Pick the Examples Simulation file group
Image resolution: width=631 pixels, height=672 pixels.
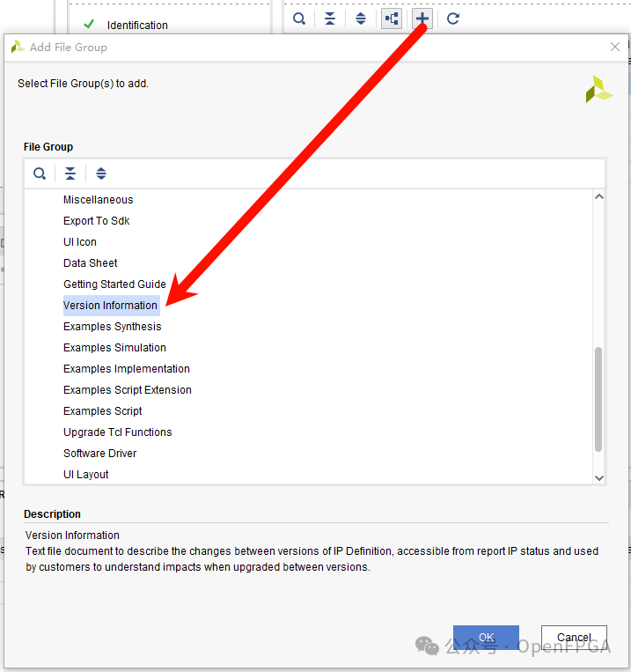click(x=114, y=348)
